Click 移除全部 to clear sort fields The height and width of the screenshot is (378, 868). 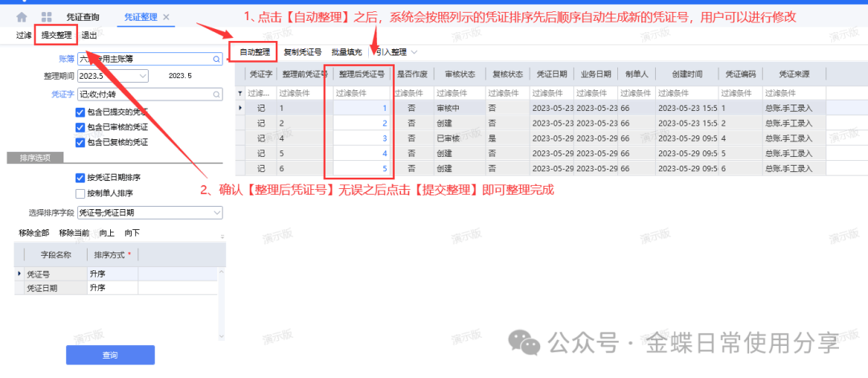(35, 232)
